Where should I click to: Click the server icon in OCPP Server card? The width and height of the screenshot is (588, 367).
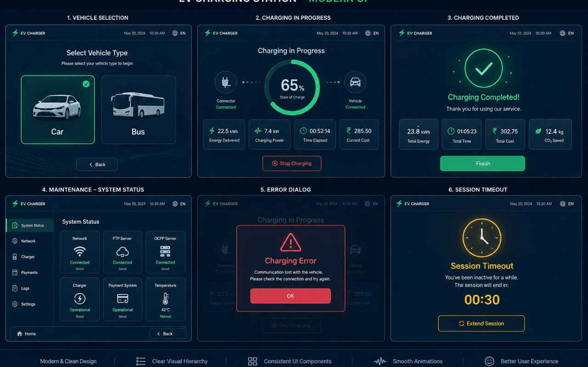[x=165, y=251]
